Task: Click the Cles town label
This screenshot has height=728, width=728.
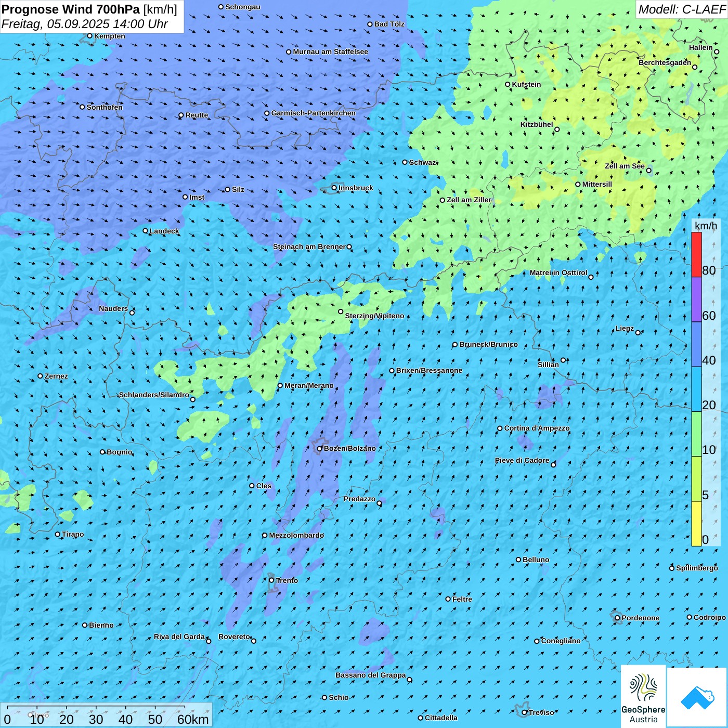Action: 264,486
